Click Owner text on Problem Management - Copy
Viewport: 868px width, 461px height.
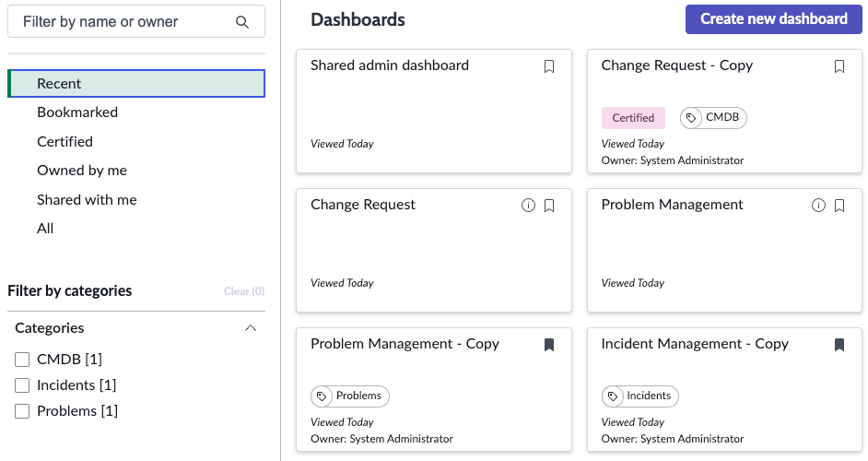coord(382,439)
